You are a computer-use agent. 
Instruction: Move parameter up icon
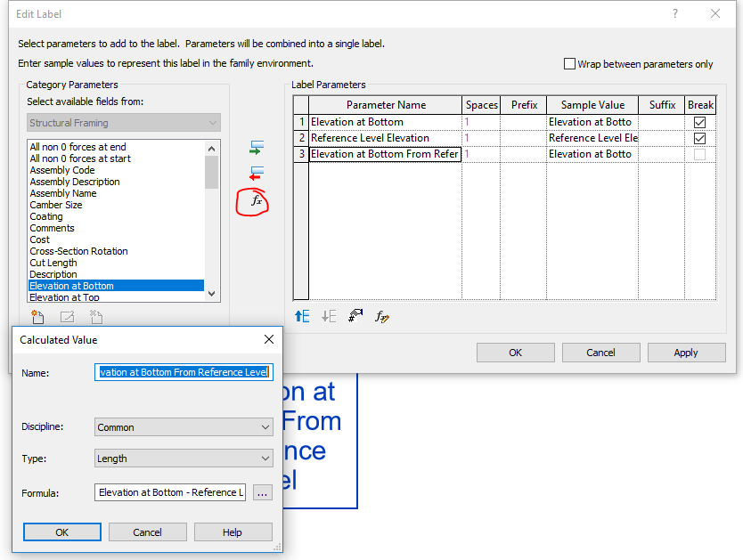pos(302,316)
